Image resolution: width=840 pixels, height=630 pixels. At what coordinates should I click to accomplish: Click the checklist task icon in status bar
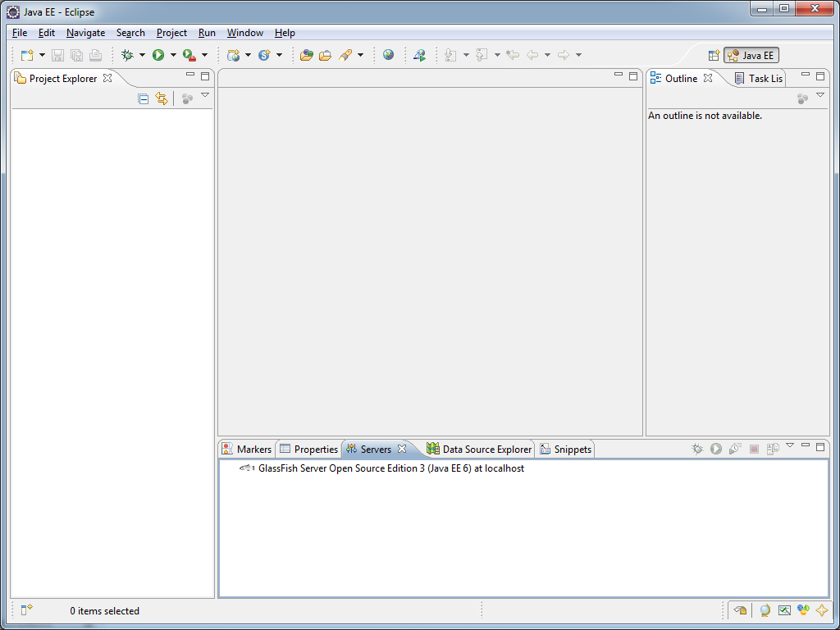(x=784, y=610)
